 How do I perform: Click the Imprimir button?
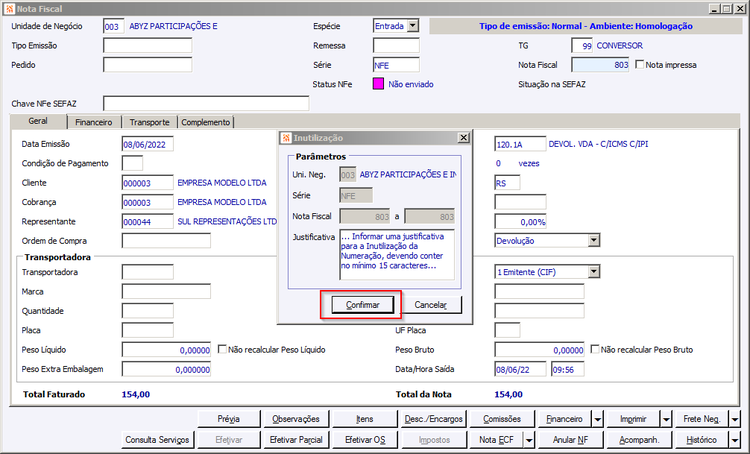click(633, 419)
